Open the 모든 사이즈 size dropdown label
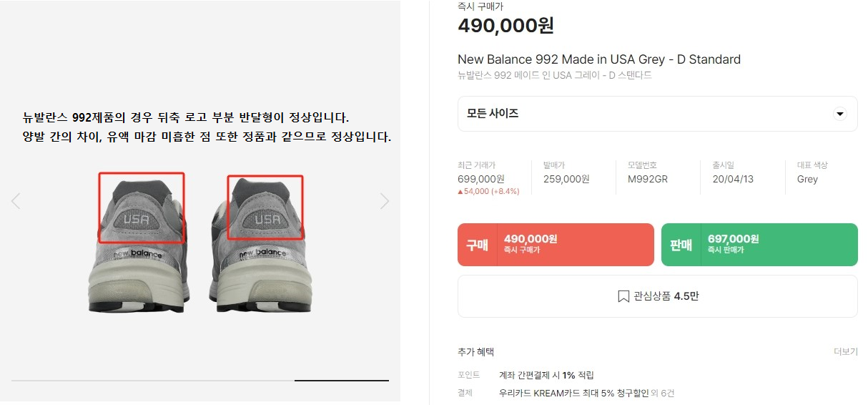This screenshot has height=405, width=868. (x=493, y=114)
